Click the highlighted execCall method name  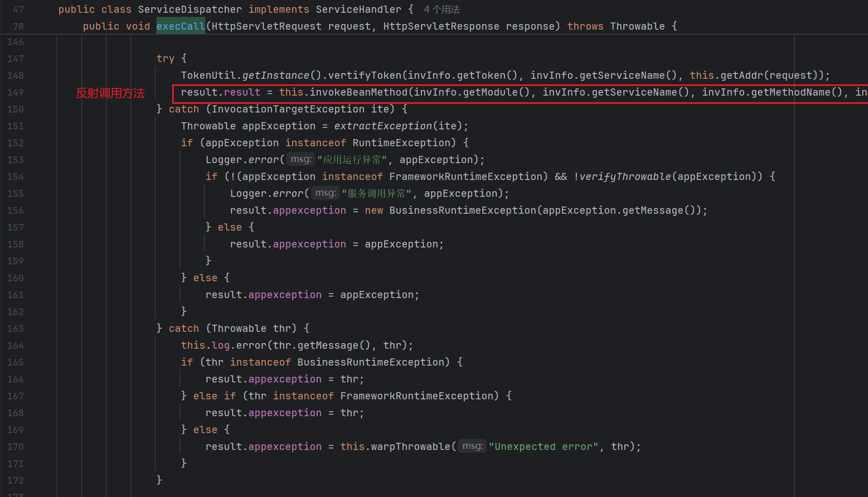pos(180,26)
